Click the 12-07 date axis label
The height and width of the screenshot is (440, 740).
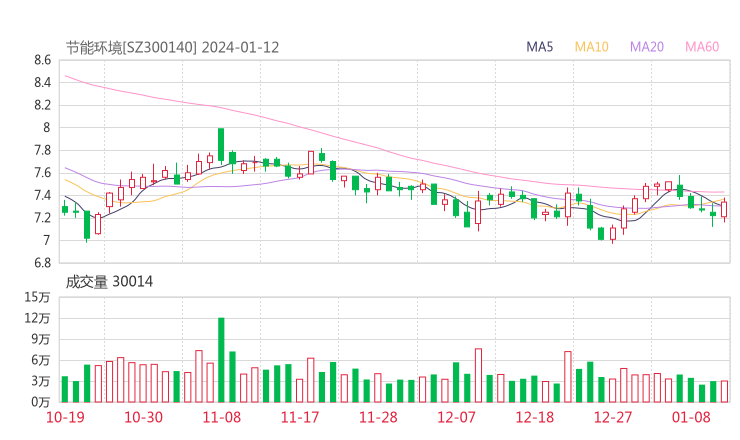pos(456,417)
